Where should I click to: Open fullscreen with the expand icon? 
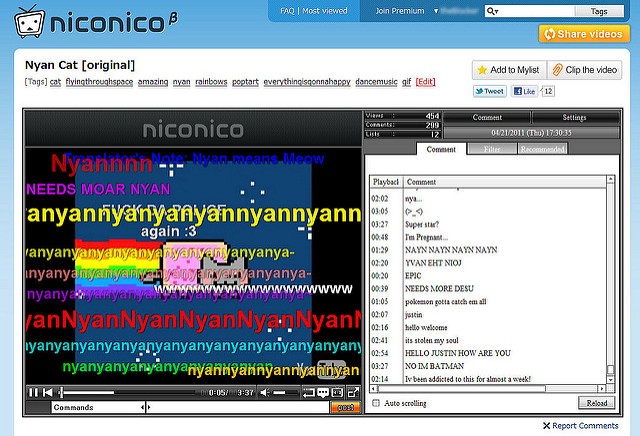(353, 393)
